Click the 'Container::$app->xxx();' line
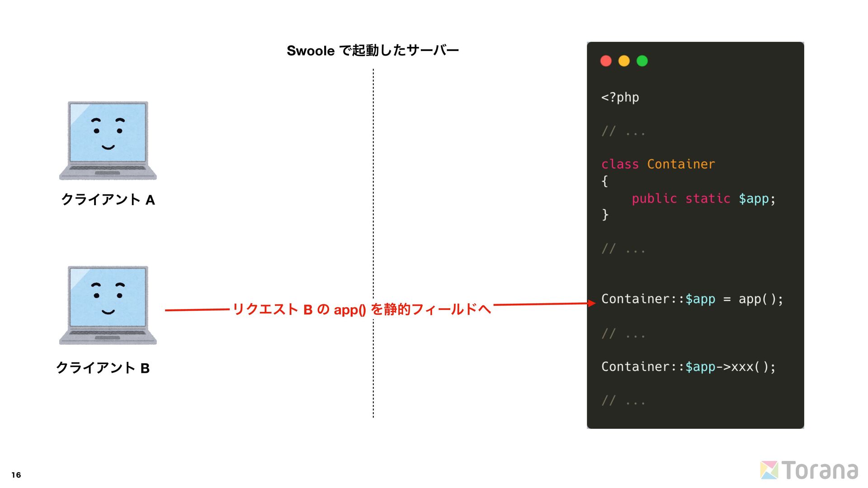The width and height of the screenshot is (868, 488). coord(688,366)
